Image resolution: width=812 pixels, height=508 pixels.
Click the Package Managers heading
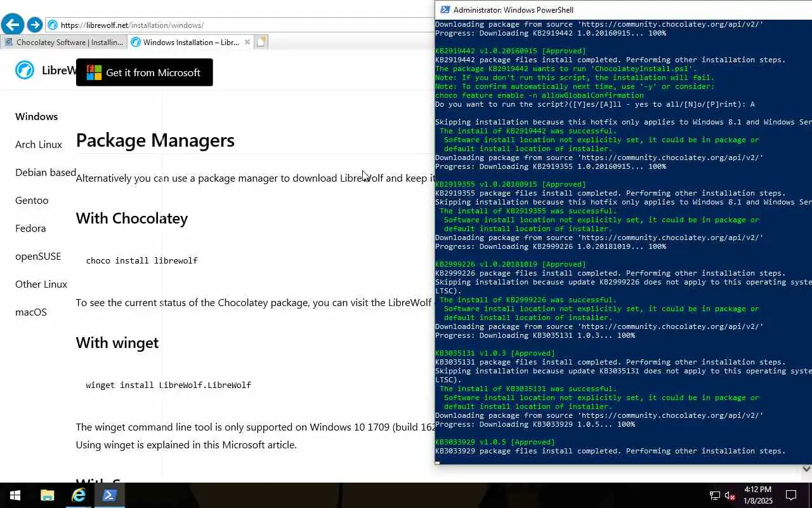click(155, 140)
